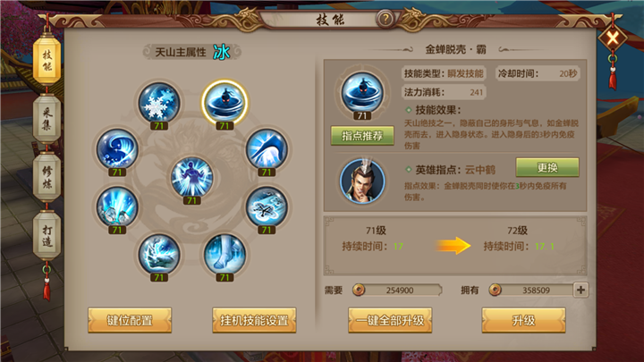Screen dimensions: 644x362
Task: Open the help question mark icon
Action: click(386, 19)
